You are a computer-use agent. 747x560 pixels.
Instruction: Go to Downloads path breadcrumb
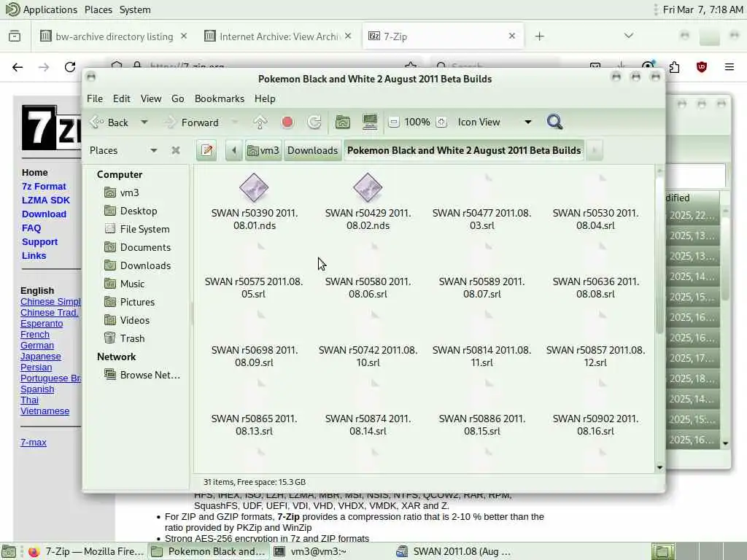[x=312, y=150]
